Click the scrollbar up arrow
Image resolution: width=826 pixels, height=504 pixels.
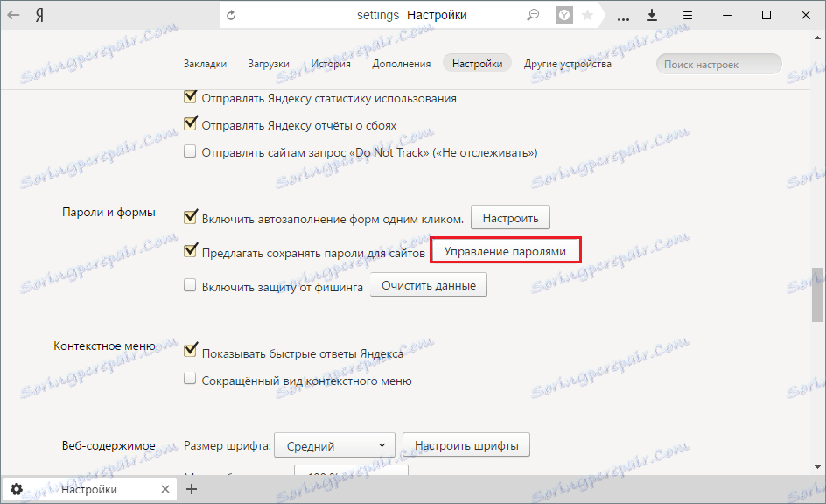(x=817, y=38)
